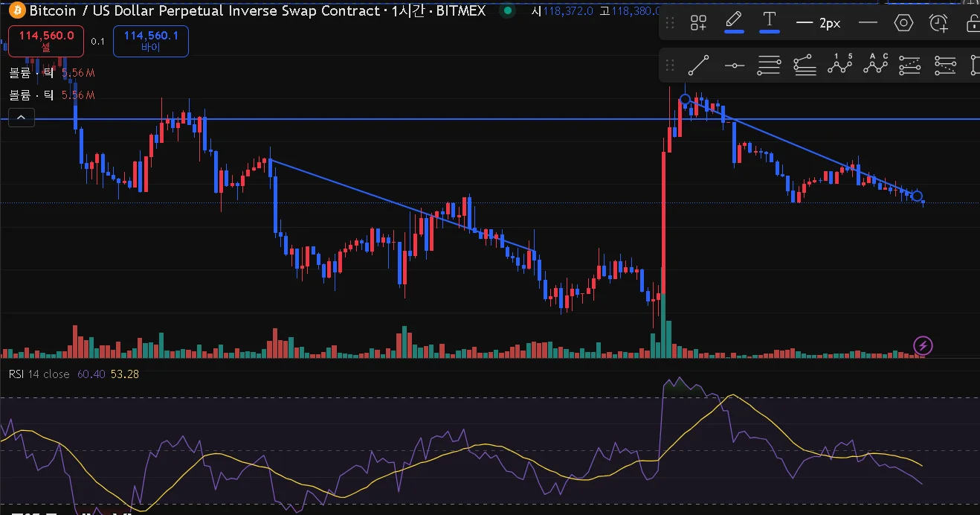Viewport: 980px width, 515px height.
Task: Open the drawing templates icon
Action: pyautogui.click(x=698, y=23)
